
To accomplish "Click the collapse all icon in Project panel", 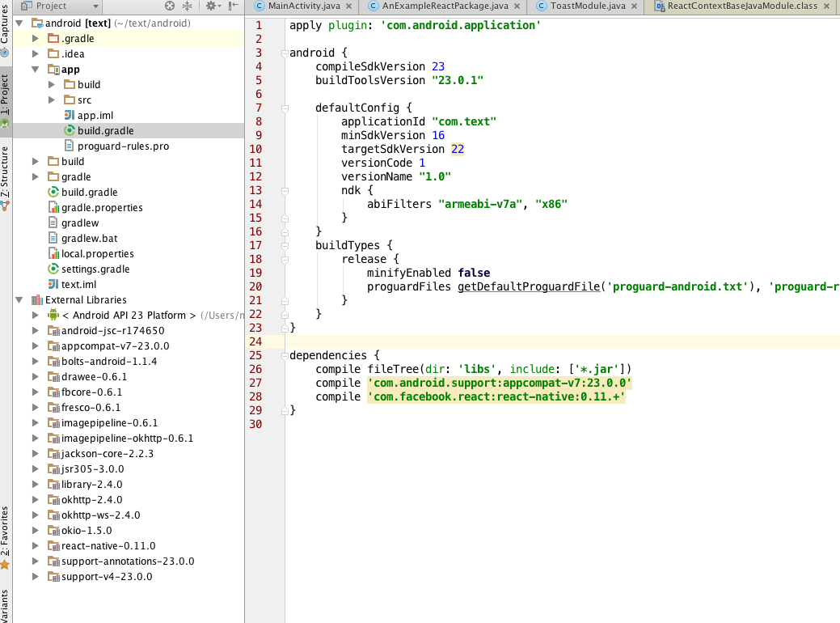I will coord(187,6).
